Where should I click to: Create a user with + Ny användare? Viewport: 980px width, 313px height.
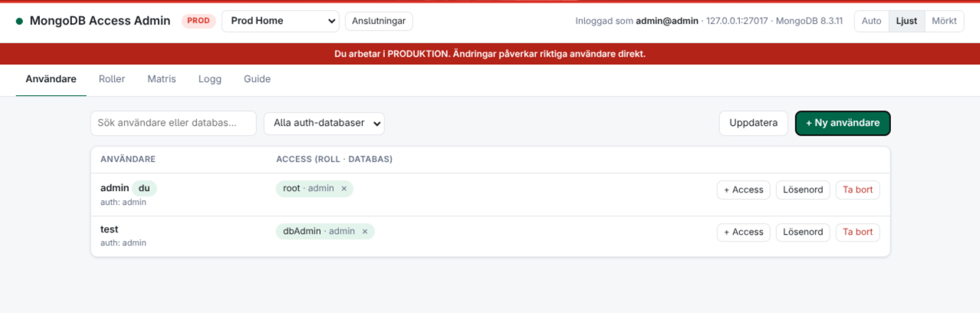(x=843, y=123)
